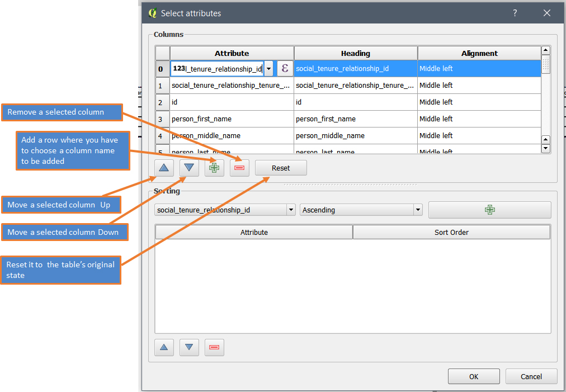The width and height of the screenshot is (566, 392).
Task: Click the Reset button
Action: click(281, 168)
